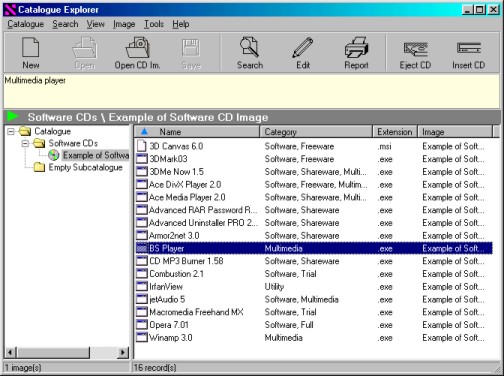This screenshot has height=376, width=504.
Task: Sort list by the Name column header
Action: (197, 132)
